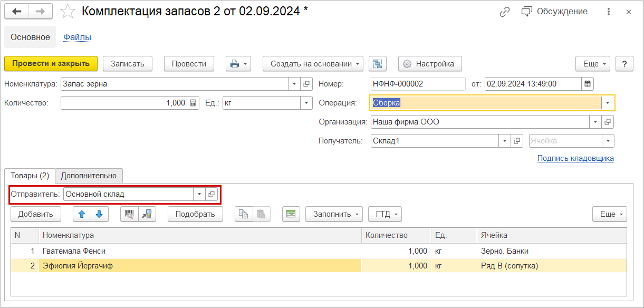Click the barcode scan icon

pos(129,214)
